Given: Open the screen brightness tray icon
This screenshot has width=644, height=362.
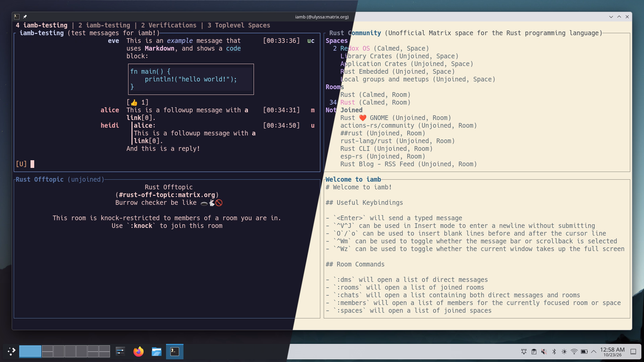Looking at the screenshot, I should 564,352.
